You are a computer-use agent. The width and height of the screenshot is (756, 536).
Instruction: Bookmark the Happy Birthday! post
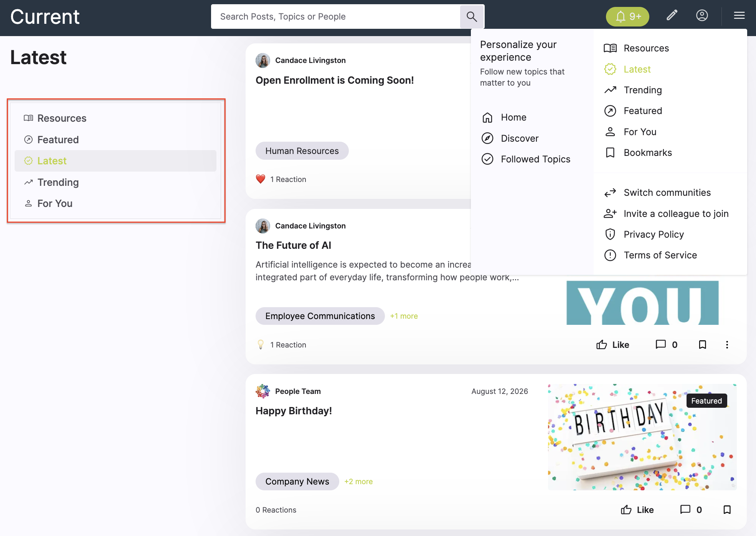point(727,510)
